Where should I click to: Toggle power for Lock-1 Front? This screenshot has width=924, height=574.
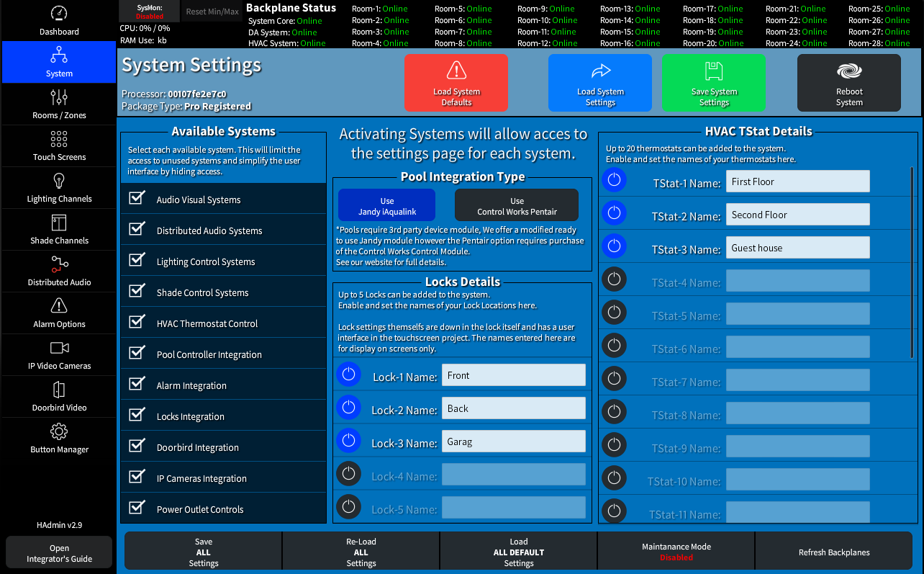point(348,375)
